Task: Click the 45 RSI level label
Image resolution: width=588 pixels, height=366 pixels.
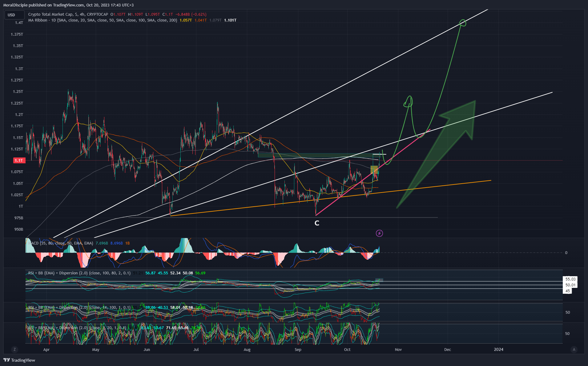Action: 567,291
